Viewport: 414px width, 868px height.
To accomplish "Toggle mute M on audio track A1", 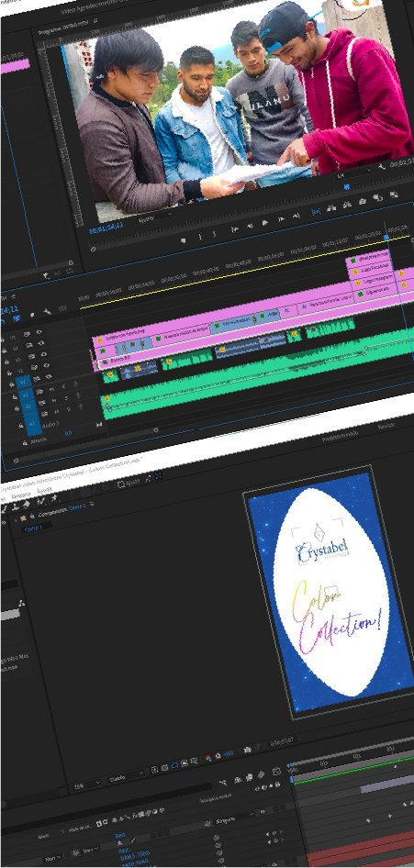I will tap(52, 390).
